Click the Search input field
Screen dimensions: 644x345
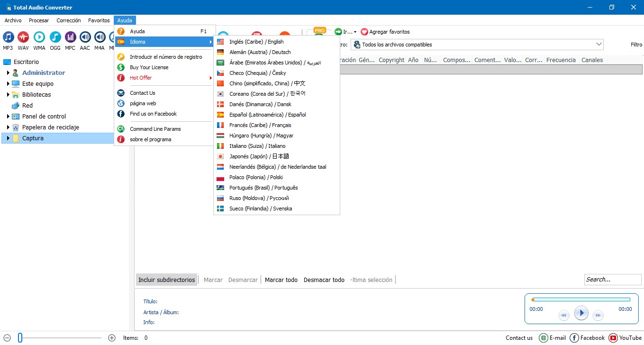pyautogui.click(x=612, y=279)
